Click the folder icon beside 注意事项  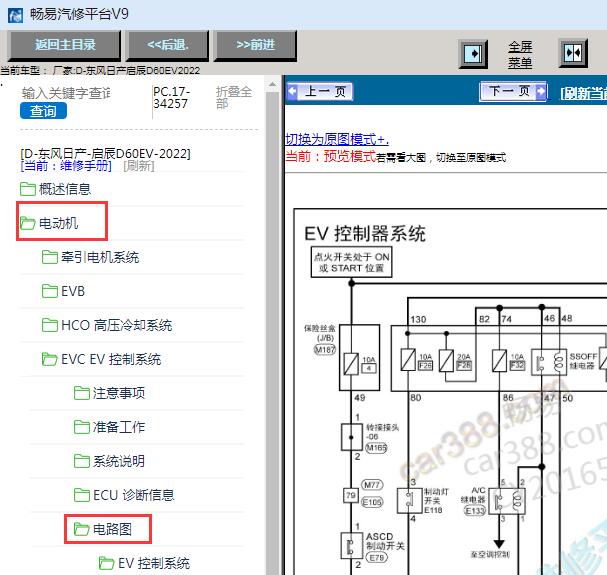(x=82, y=393)
